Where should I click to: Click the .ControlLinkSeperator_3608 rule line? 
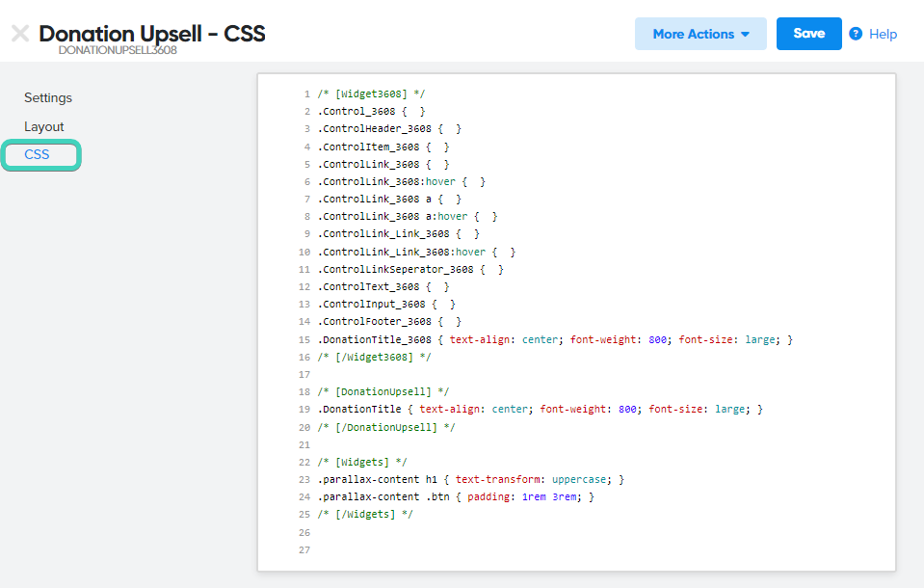tap(410, 270)
